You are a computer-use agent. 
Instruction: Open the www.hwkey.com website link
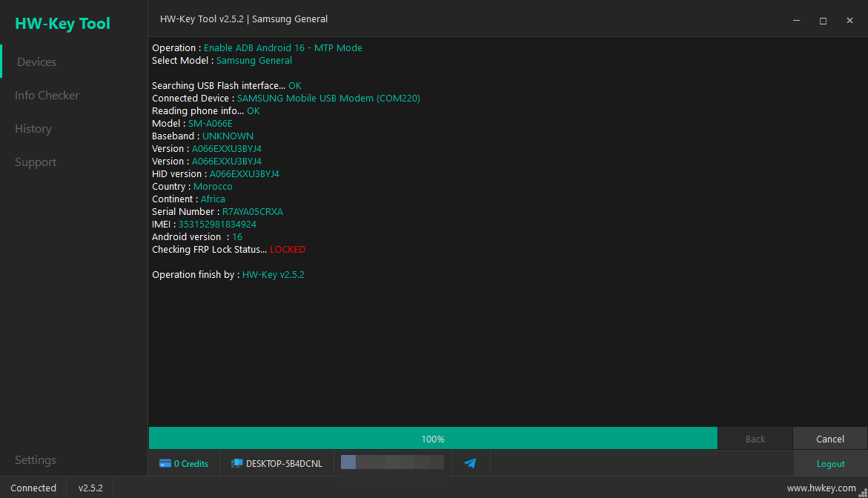point(821,488)
